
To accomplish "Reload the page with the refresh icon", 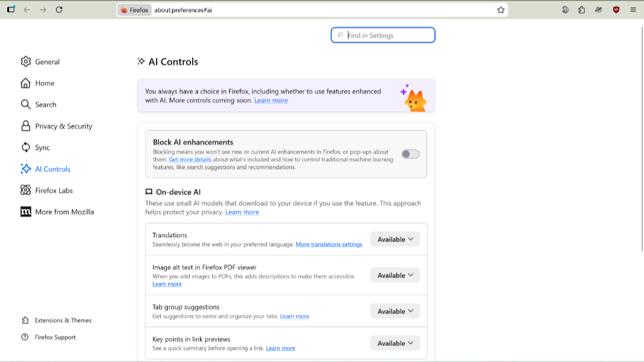I will 59,10.
